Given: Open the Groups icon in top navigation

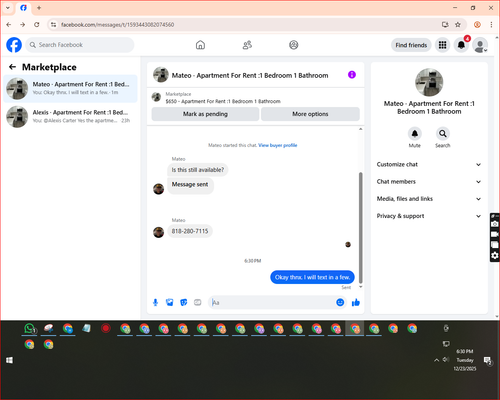Looking at the screenshot, I should click(x=294, y=45).
